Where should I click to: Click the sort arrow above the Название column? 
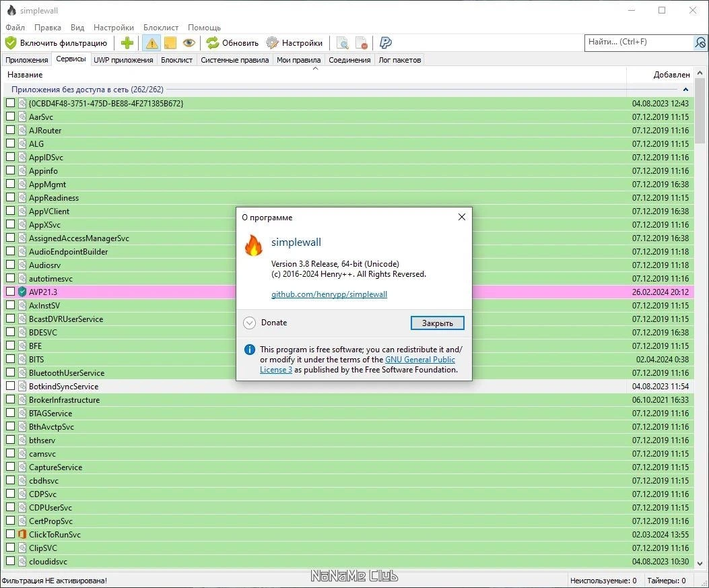316,69
